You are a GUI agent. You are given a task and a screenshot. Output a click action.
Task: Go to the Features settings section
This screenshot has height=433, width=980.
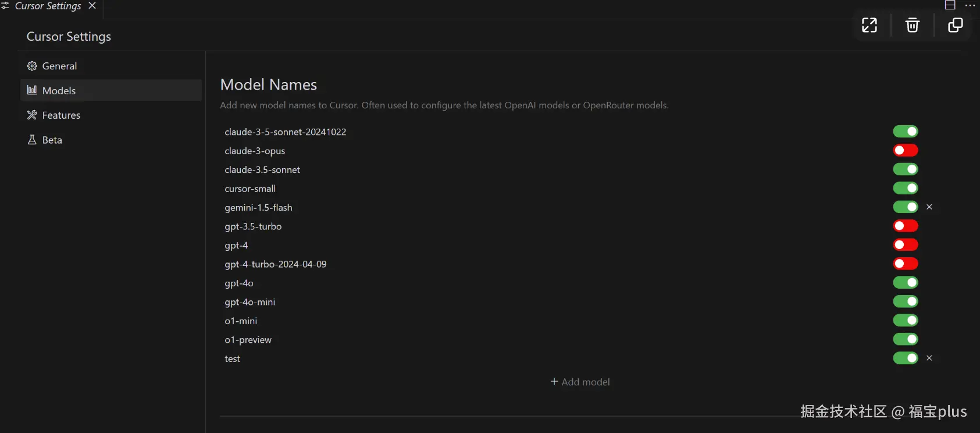pos(61,115)
